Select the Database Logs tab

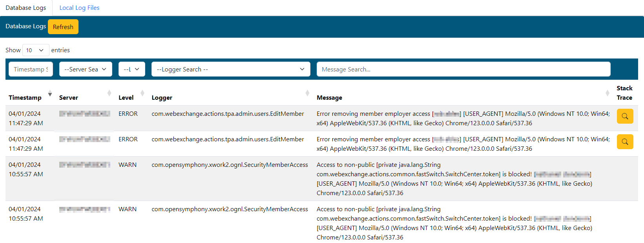point(26,8)
